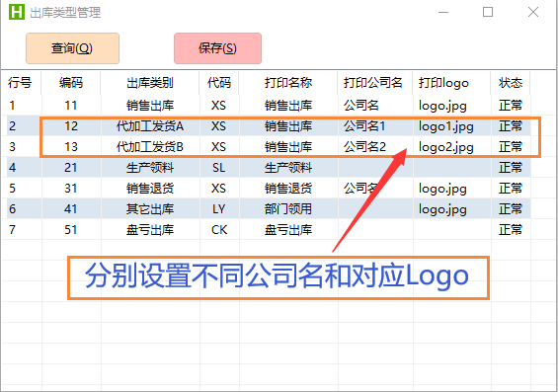Click the 编码 column header

tap(71, 83)
